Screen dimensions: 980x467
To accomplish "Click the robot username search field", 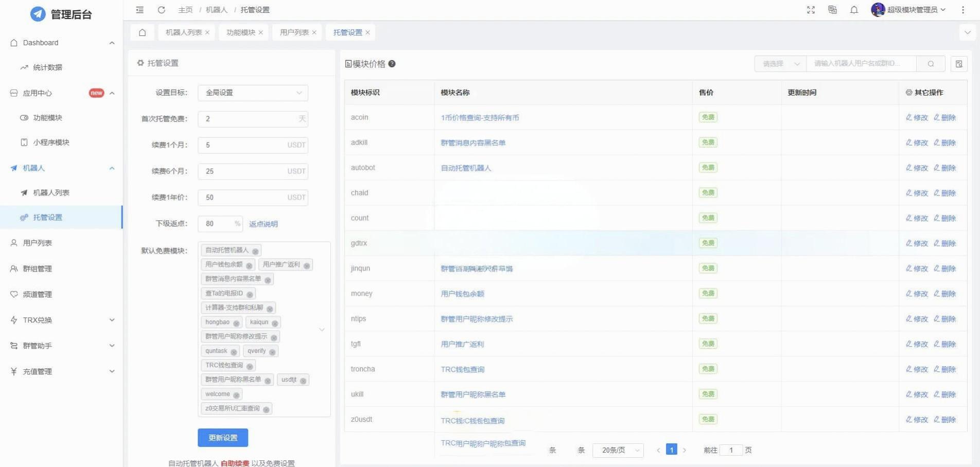I will point(861,64).
